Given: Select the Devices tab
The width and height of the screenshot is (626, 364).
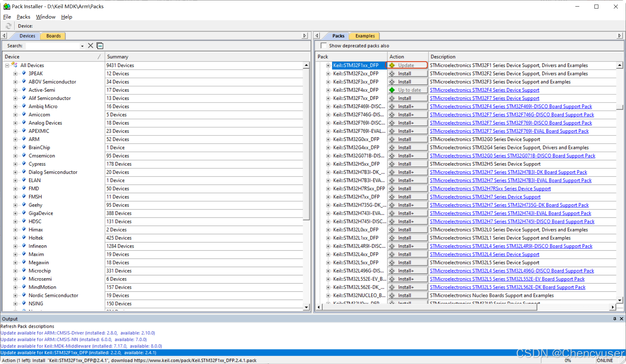Looking at the screenshot, I should (27, 36).
